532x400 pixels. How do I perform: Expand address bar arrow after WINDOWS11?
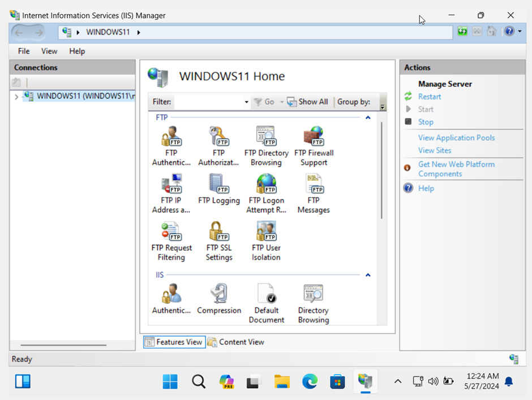pos(139,33)
